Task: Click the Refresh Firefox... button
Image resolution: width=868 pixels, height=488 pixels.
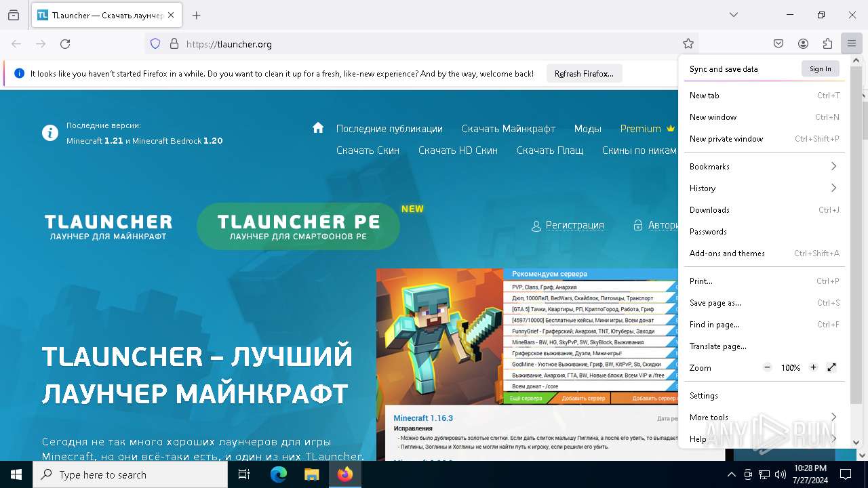Action: [584, 74]
